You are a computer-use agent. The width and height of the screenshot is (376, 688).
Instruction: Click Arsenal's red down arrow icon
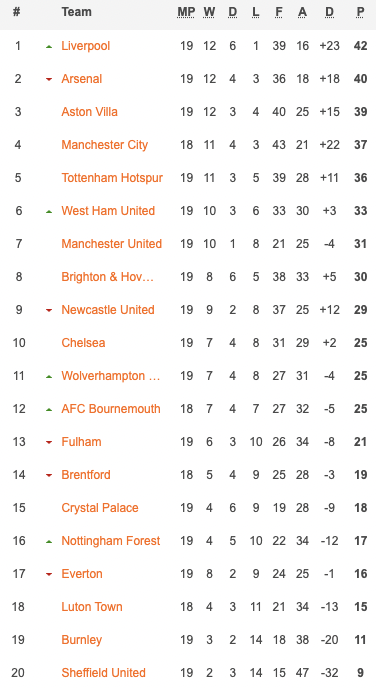[49, 79]
